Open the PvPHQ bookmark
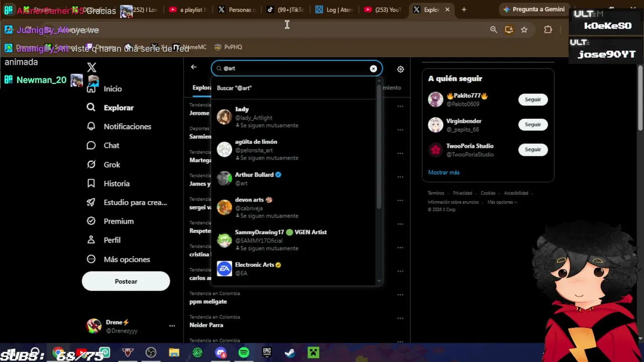Image resolution: width=644 pixels, height=362 pixels. pos(228,47)
